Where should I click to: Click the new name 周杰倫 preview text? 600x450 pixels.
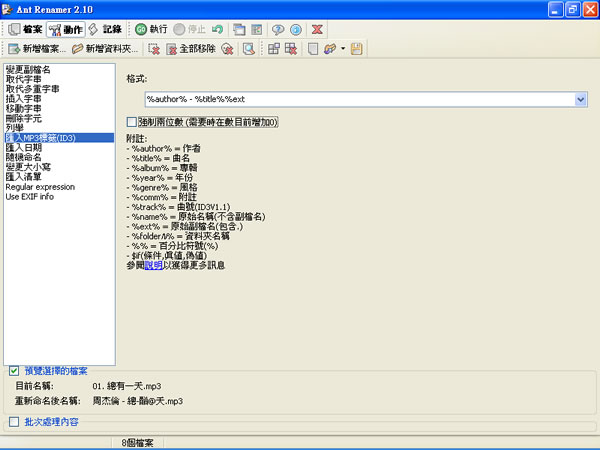click(x=138, y=401)
